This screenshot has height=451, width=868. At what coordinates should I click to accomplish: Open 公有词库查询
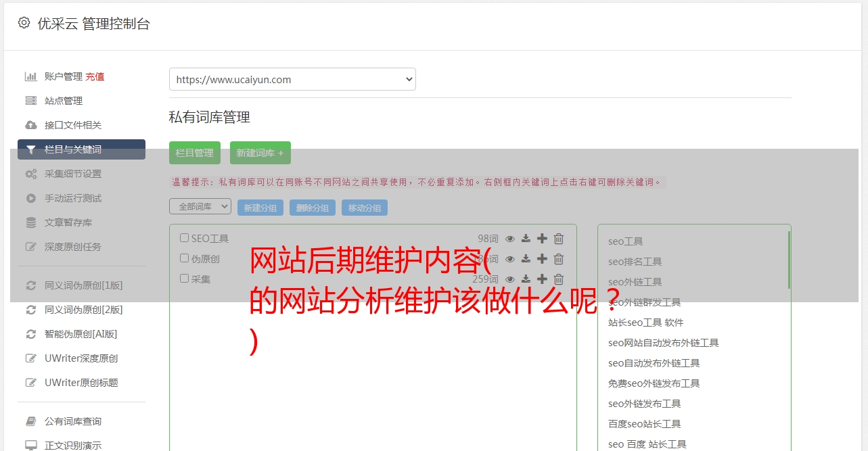click(x=73, y=421)
